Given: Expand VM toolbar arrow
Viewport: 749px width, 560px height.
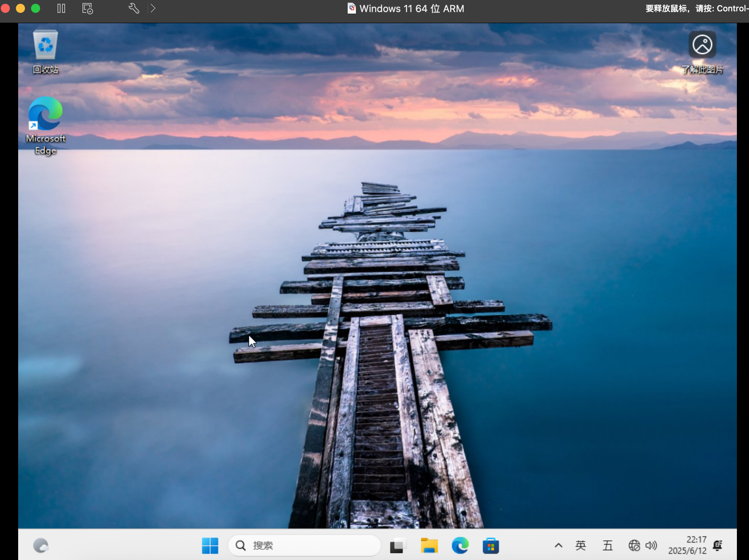Looking at the screenshot, I should pos(153,8).
